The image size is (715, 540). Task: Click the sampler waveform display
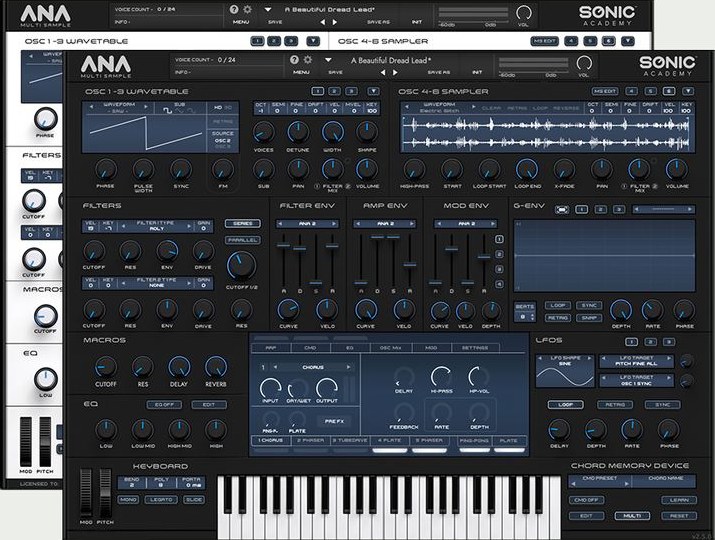coord(547,133)
